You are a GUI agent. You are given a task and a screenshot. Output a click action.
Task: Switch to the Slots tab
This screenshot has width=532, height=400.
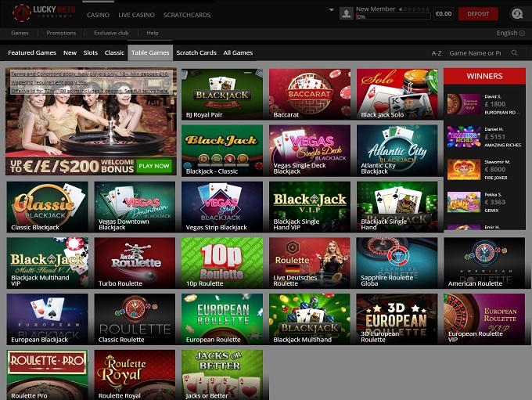[x=90, y=52]
